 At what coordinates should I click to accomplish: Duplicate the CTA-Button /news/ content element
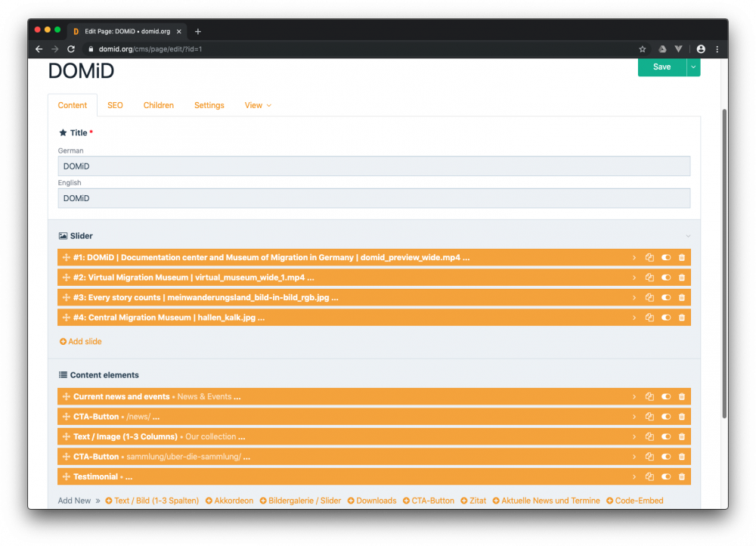[649, 416]
